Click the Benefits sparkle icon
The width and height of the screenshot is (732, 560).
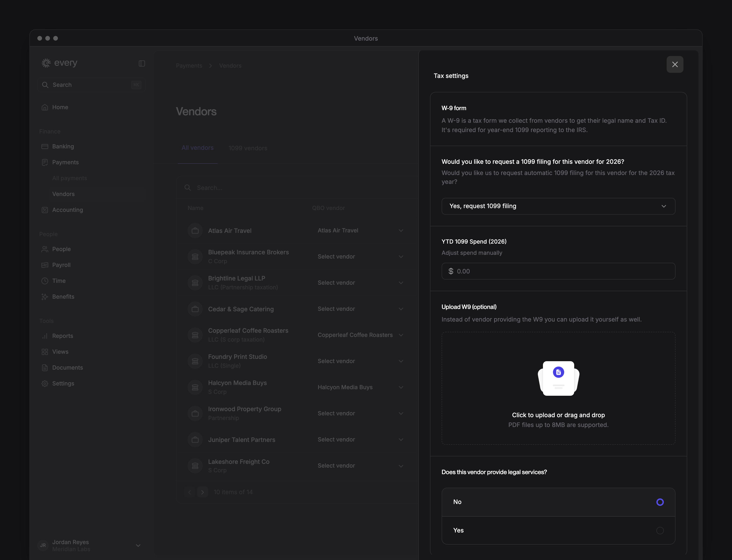tap(45, 297)
